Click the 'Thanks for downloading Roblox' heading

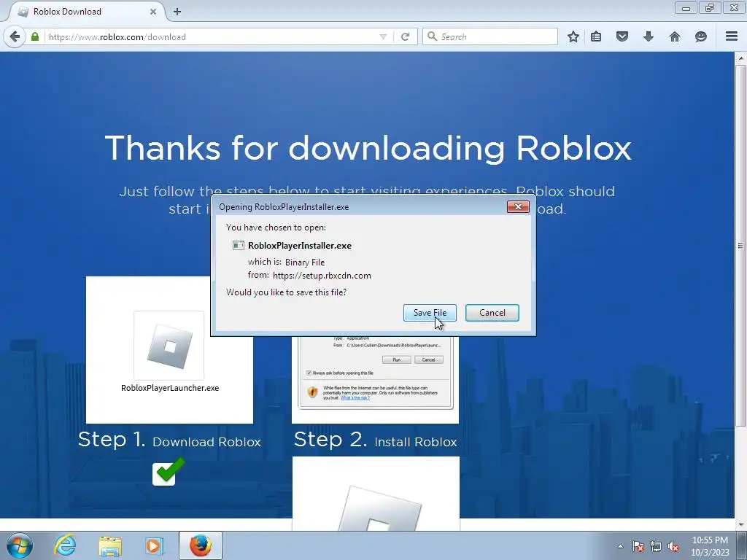[368, 148]
